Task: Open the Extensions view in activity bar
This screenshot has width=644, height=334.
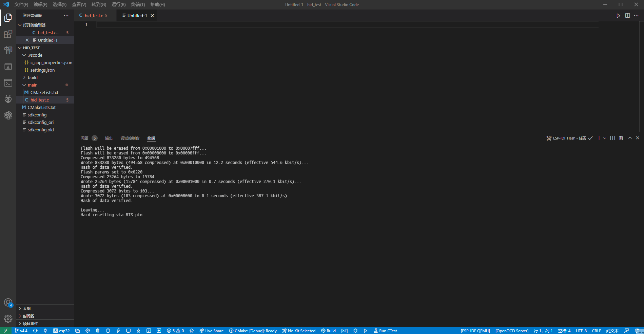Action: (8, 34)
